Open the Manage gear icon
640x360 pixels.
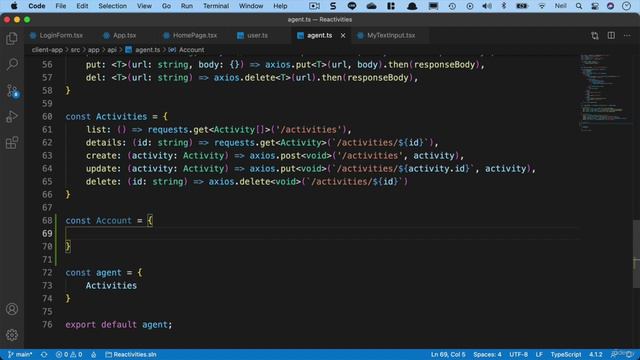(x=12, y=335)
